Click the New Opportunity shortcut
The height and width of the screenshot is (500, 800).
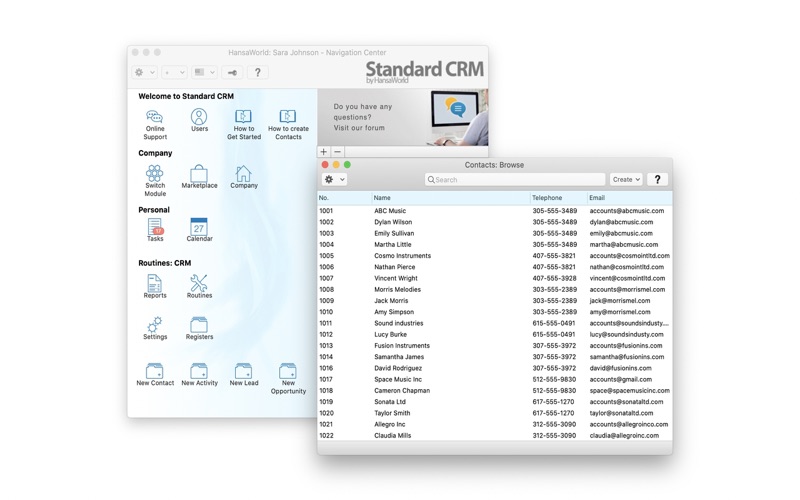point(288,379)
